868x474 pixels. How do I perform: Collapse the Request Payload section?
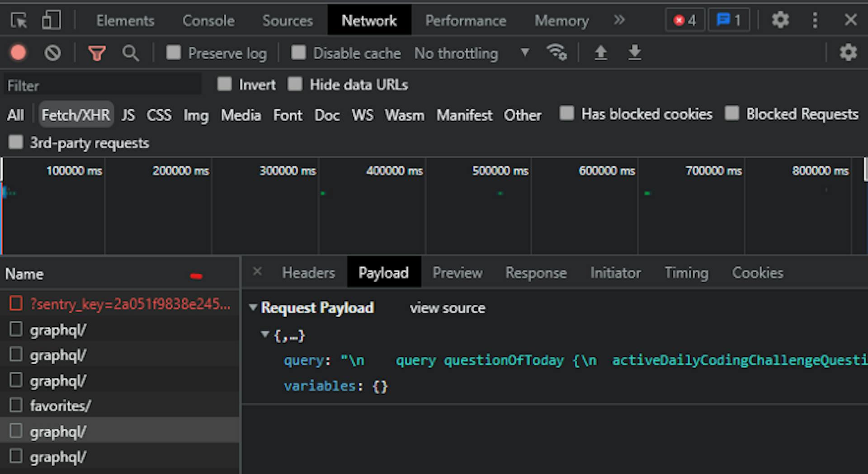pos(253,308)
